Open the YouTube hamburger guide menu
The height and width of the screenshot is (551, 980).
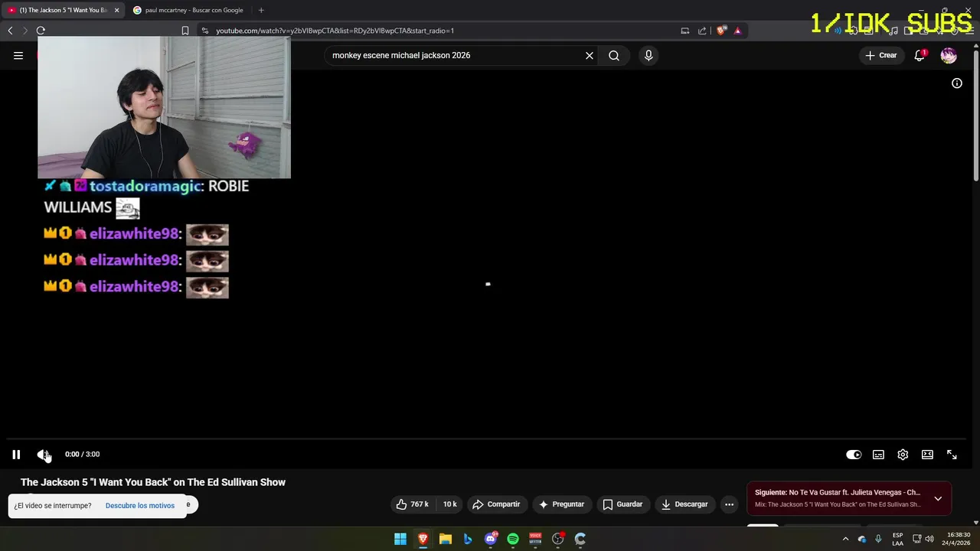click(x=18, y=55)
